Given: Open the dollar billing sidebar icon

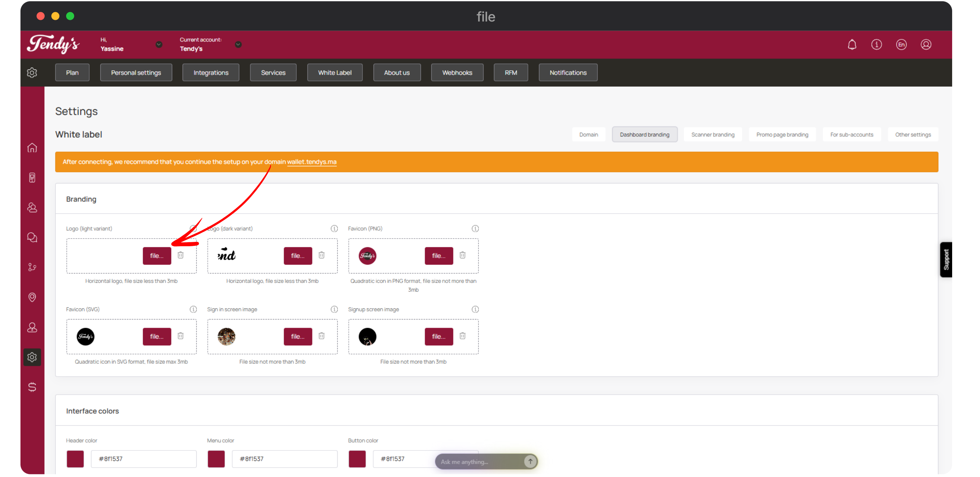Looking at the screenshot, I should (x=32, y=387).
